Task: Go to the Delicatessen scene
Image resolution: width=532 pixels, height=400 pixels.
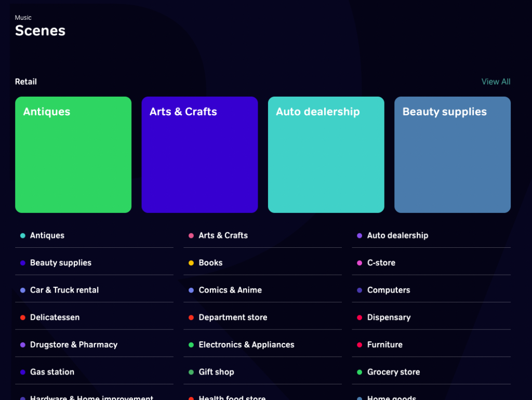Action: (95, 317)
